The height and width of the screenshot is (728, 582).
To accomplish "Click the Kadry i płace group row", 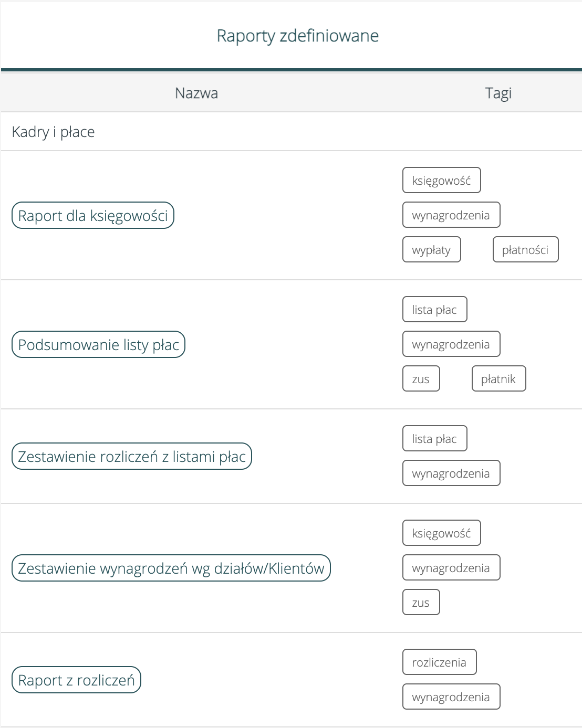I will [53, 132].
